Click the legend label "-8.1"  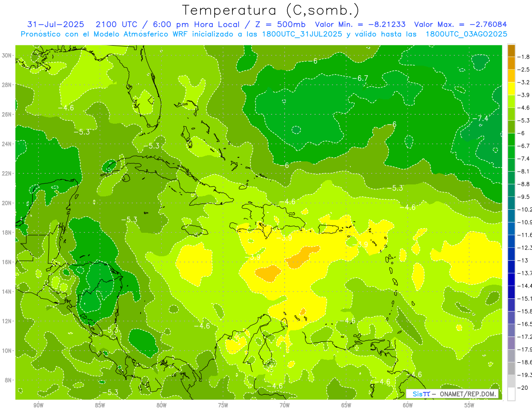click(524, 171)
